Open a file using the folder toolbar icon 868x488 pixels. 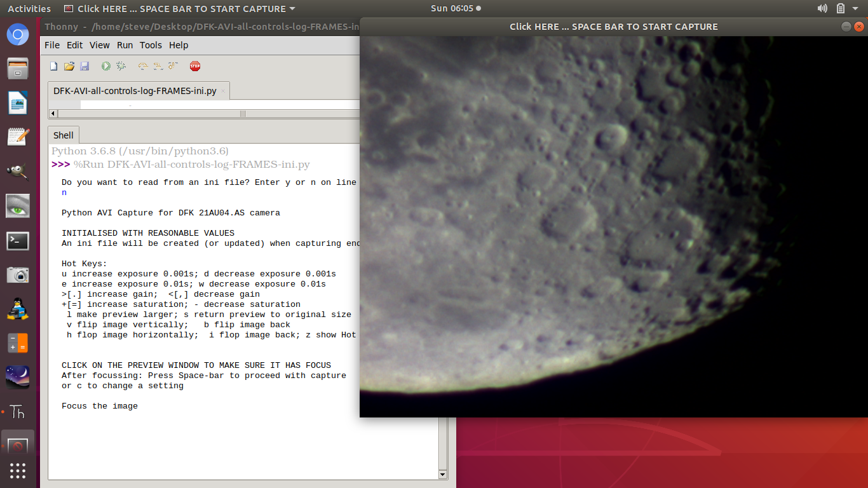(x=69, y=65)
